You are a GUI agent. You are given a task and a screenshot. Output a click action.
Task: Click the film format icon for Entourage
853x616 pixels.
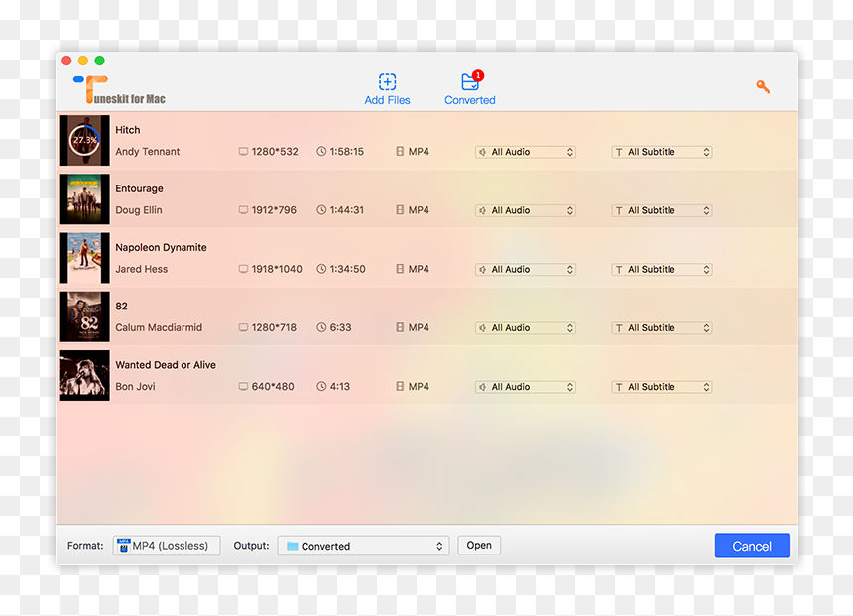coord(400,210)
